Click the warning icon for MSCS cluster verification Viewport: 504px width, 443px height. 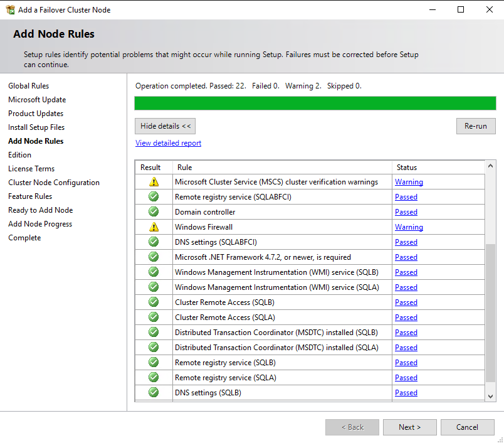click(x=154, y=182)
